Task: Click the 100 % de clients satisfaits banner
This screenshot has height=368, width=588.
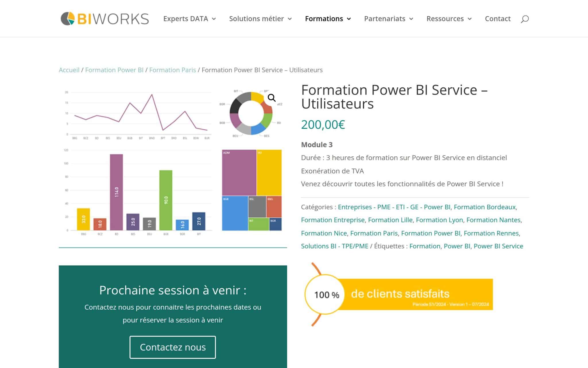Action: 399,294
